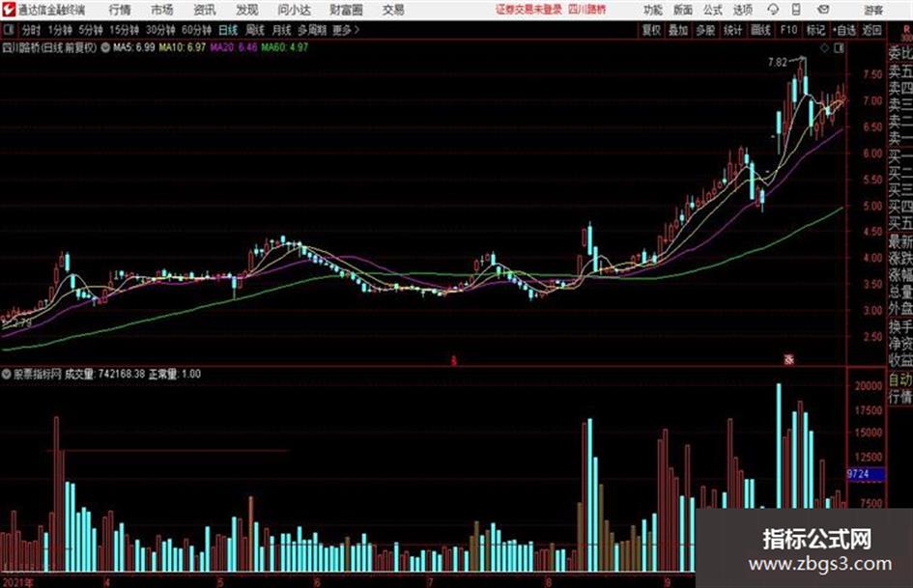913x588 pixels.
Task: Switch to 分时 intraday chart tab
Action: click(x=32, y=30)
